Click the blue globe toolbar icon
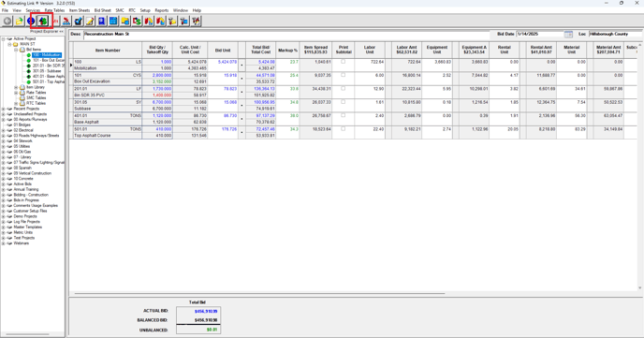The image size is (644, 338). click(x=31, y=21)
